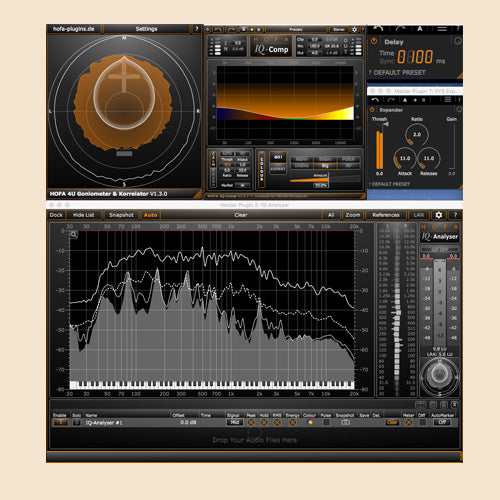Open Goniometer help question mark button
This screenshot has height=500, width=500.
[197, 29]
